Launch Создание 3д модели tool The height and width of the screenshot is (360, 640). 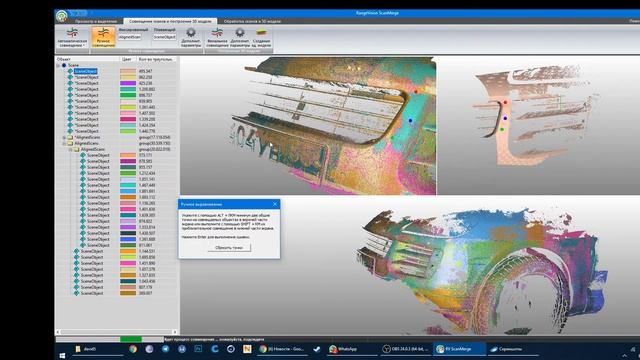262,37
